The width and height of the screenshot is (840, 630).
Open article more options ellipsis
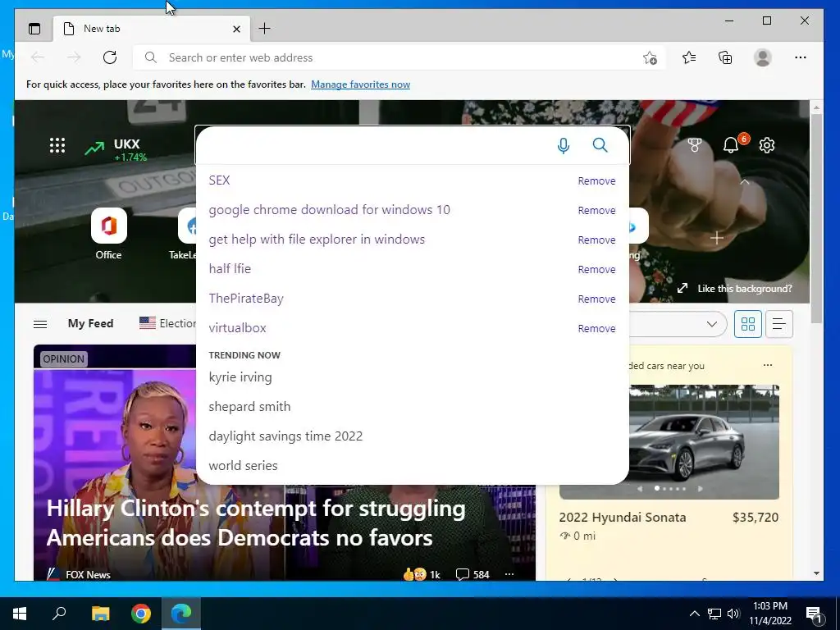[509, 574]
